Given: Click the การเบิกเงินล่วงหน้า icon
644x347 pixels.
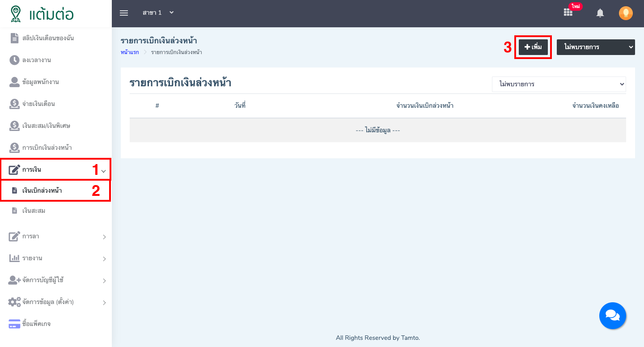Looking at the screenshot, I should (x=15, y=148).
